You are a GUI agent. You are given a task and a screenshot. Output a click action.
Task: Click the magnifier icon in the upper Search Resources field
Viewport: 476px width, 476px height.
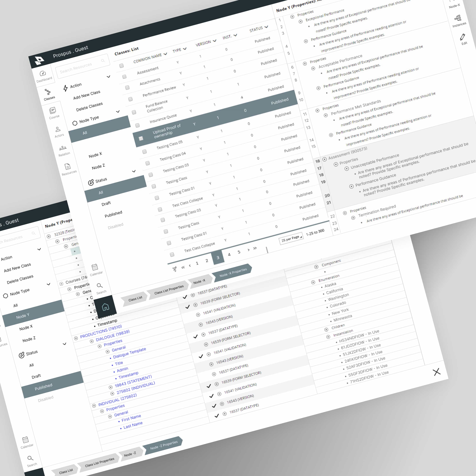(x=103, y=61)
